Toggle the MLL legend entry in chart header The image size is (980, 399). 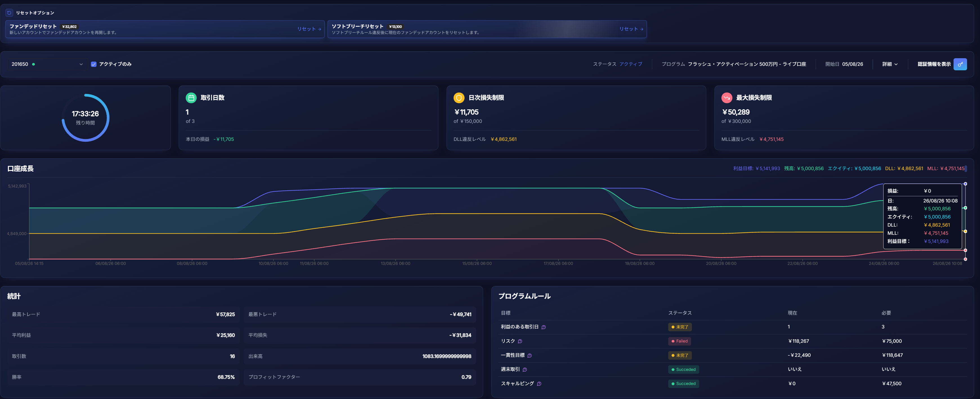(x=945, y=168)
